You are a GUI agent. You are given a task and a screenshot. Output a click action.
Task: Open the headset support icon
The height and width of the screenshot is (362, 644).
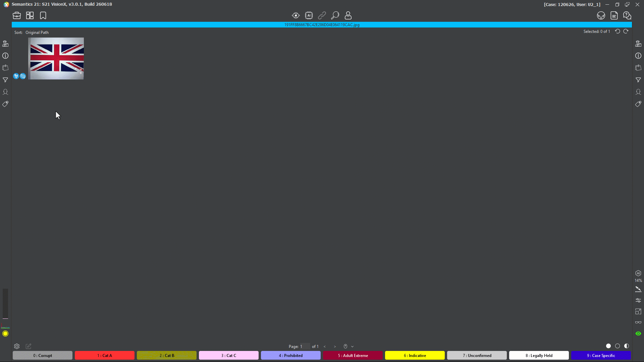tap(601, 15)
